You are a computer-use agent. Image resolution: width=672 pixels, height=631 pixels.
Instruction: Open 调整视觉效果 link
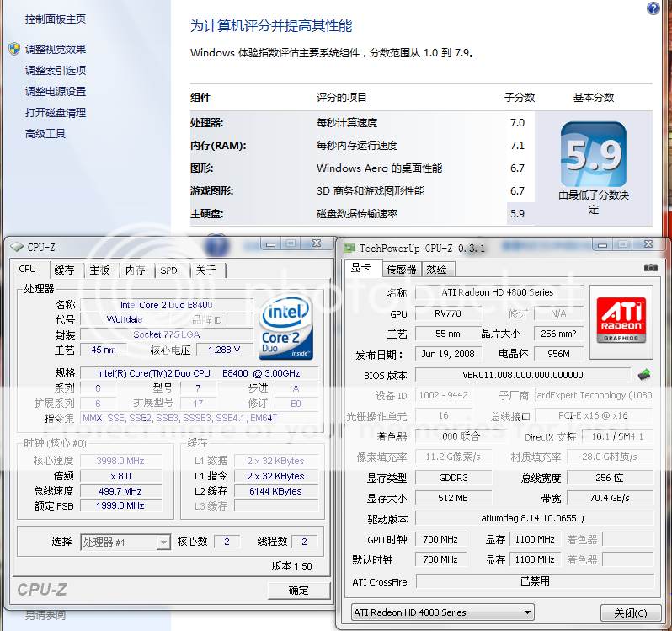point(56,50)
